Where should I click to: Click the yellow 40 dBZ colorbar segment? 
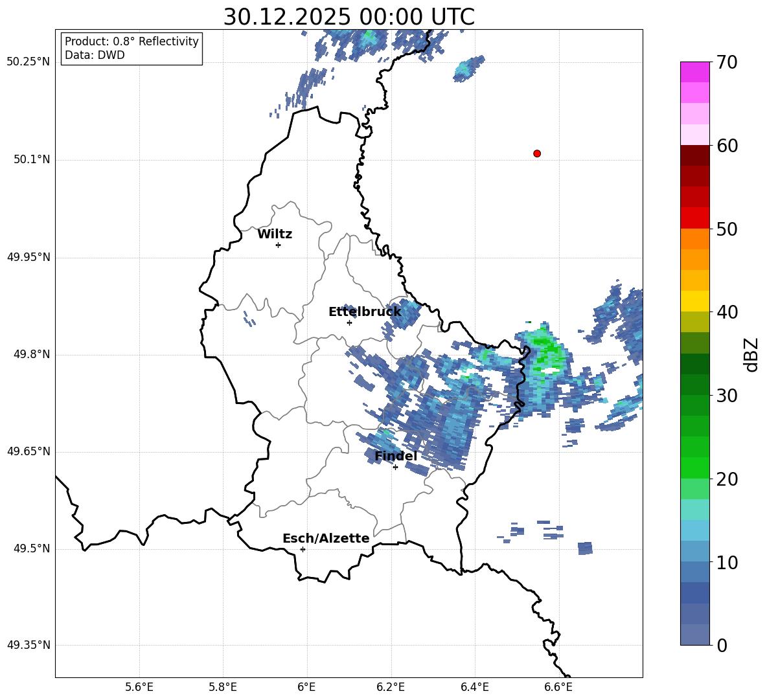pos(694,301)
